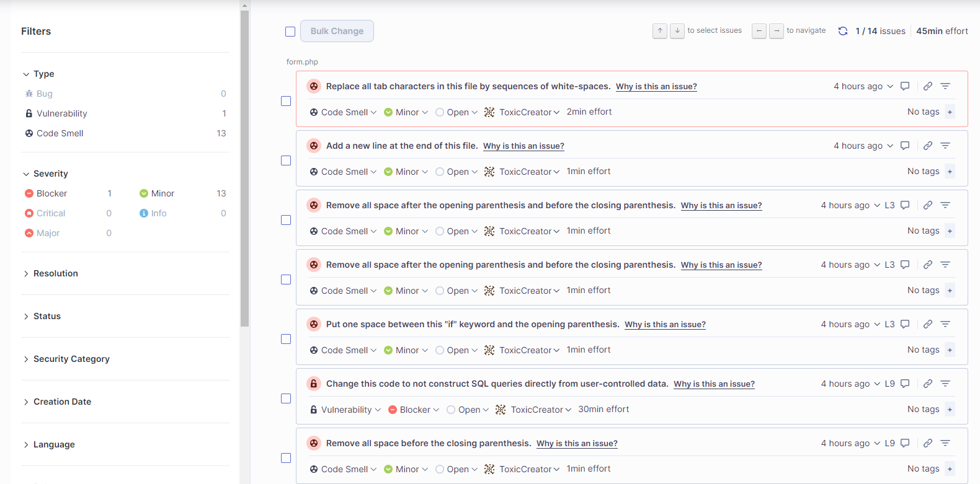The width and height of the screenshot is (980, 484).
Task: Expand the Language filter
Action: coord(49,444)
